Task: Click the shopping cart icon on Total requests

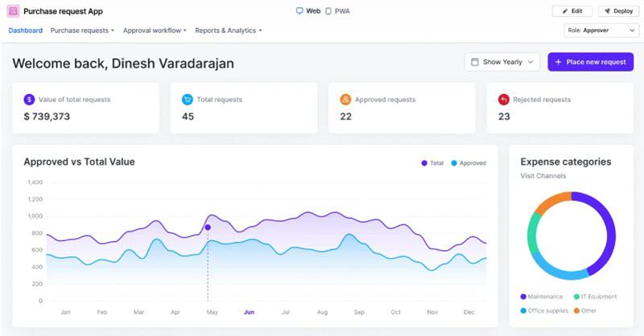Action: (188, 100)
